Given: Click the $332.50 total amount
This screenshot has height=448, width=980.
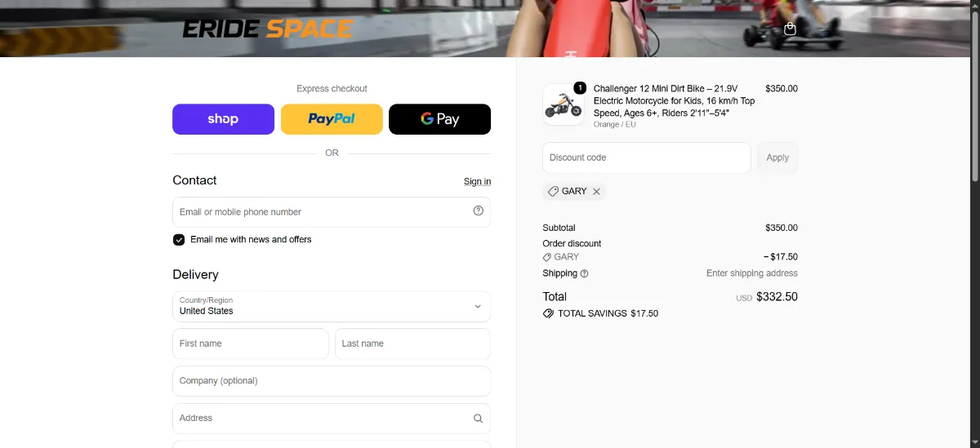Looking at the screenshot, I should point(777,297).
